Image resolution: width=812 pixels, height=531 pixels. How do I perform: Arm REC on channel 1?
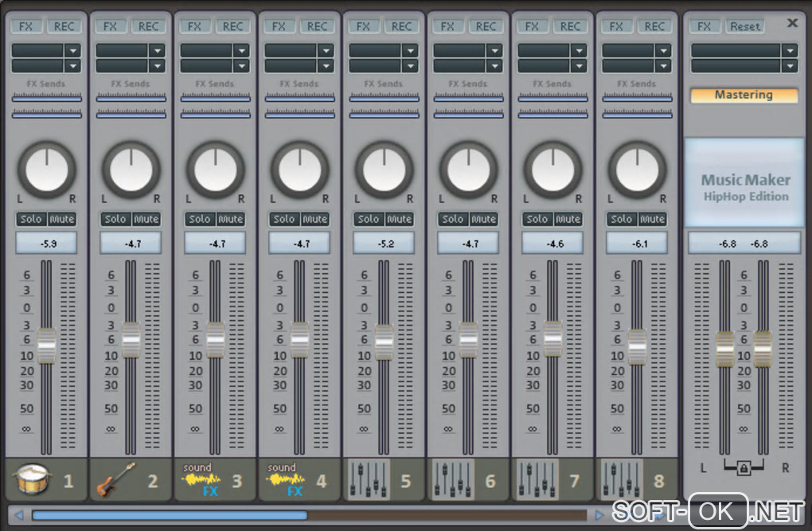tap(64, 26)
